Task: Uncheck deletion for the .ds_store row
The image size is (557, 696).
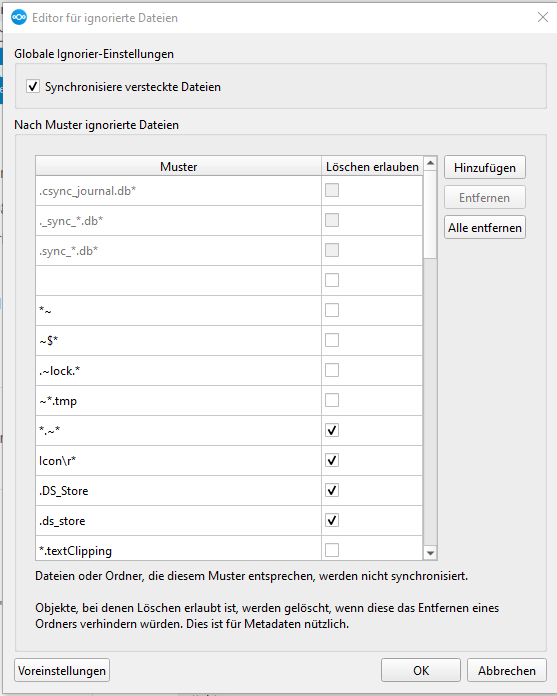Action: [x=332, y=520]
